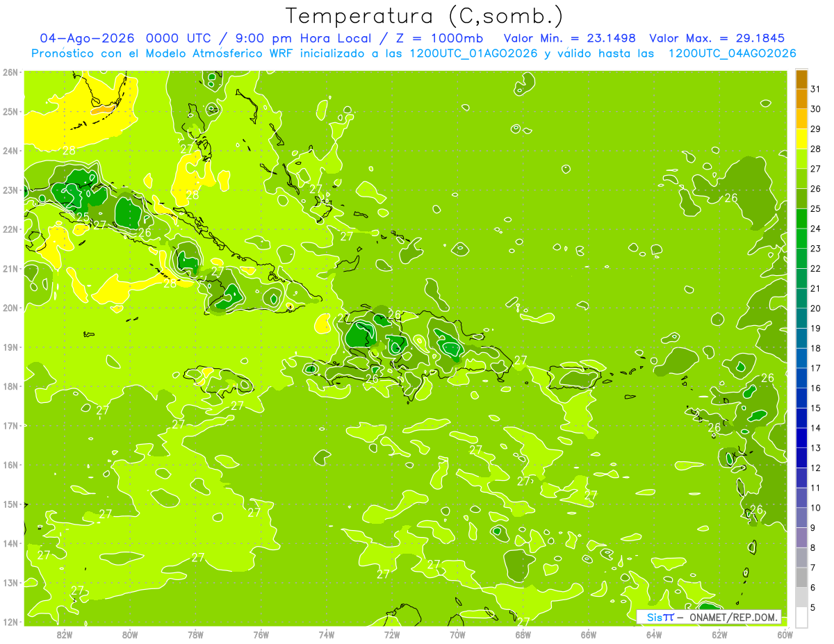Click the 'Temperatura (C,somb.)' chart title

pos(424,16)
